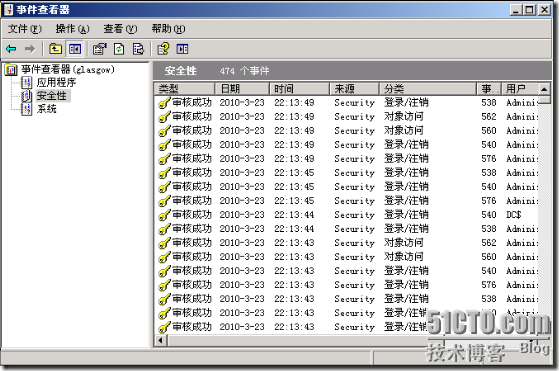Sort by the 日期 column header

pyautogui.click(x=242, y=88)
